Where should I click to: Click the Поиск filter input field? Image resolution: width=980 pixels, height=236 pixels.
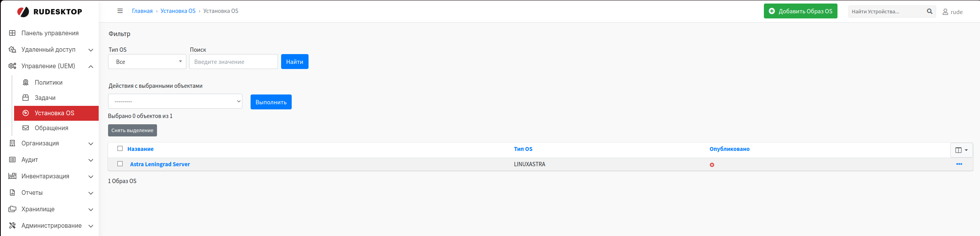pos(233,62)
